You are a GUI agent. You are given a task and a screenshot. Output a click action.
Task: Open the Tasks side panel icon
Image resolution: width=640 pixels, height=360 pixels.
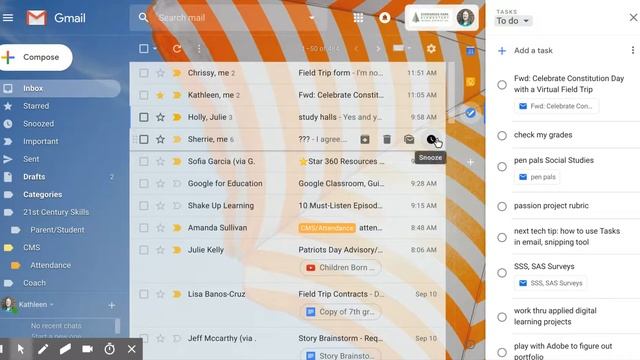[470, 113]
